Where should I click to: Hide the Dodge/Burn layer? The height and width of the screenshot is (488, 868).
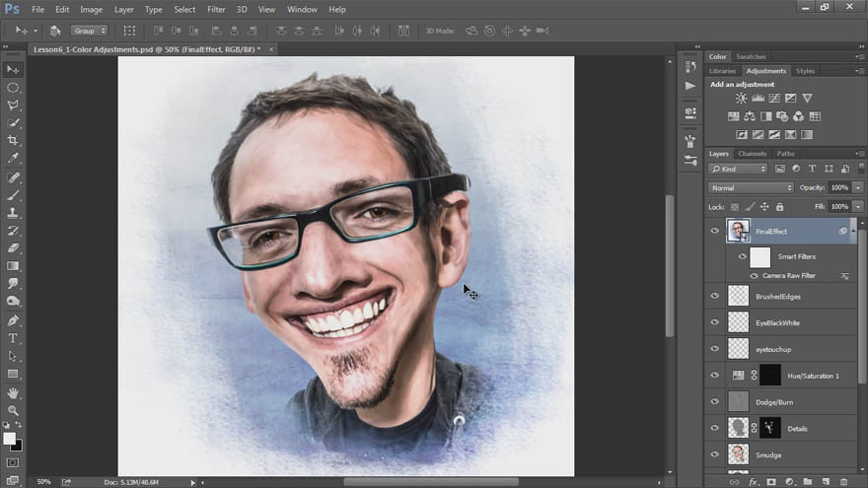715,401
